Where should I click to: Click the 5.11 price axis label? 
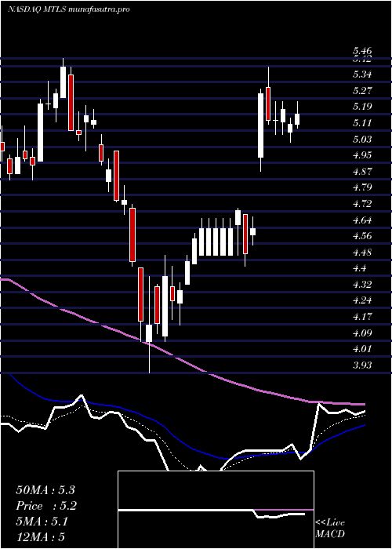click(362, 122)
